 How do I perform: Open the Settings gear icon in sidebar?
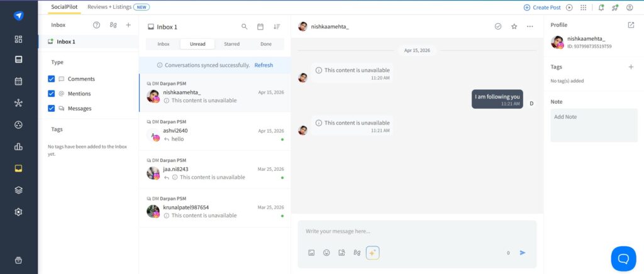coord(18,212)
